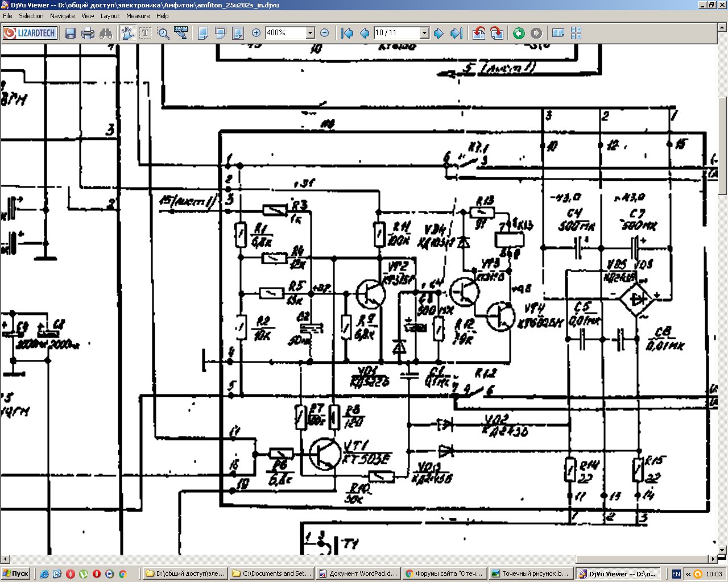Click the save (floppy disk) icon
Image resolution: width=728 pixels, height=582 pixels.
pyautogui.click(x=71, y=33)
